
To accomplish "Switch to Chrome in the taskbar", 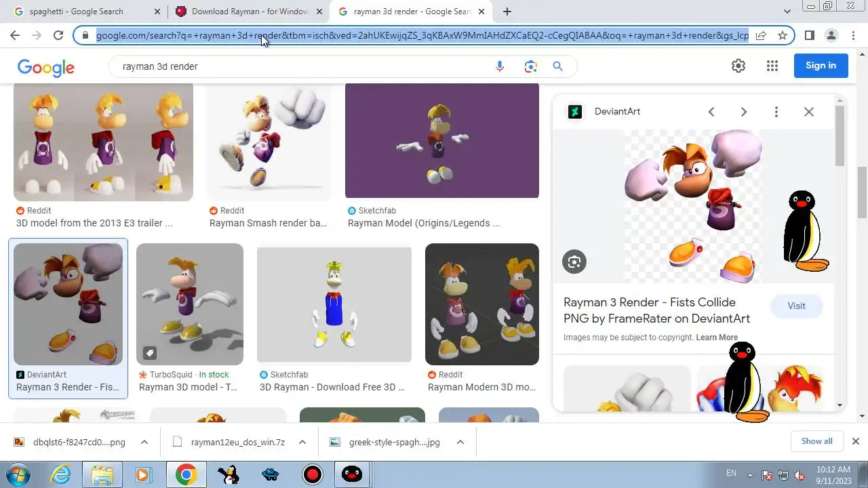I will 186,474.
